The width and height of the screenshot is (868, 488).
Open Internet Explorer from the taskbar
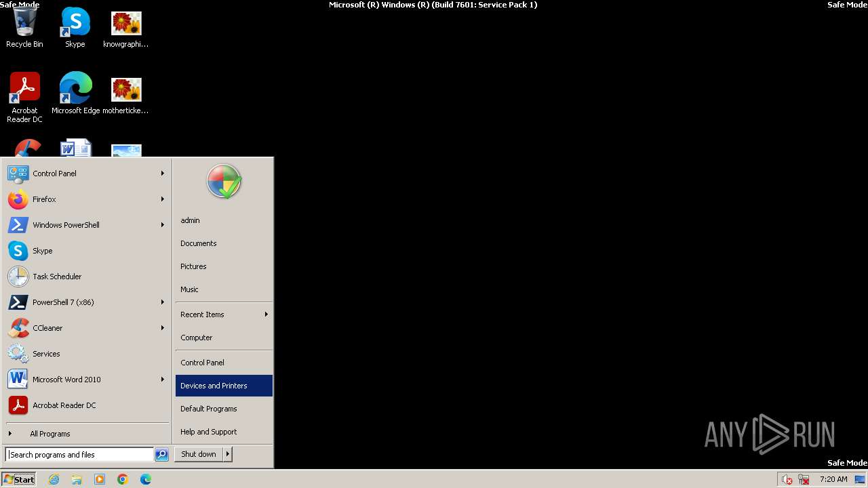[54, 479]
